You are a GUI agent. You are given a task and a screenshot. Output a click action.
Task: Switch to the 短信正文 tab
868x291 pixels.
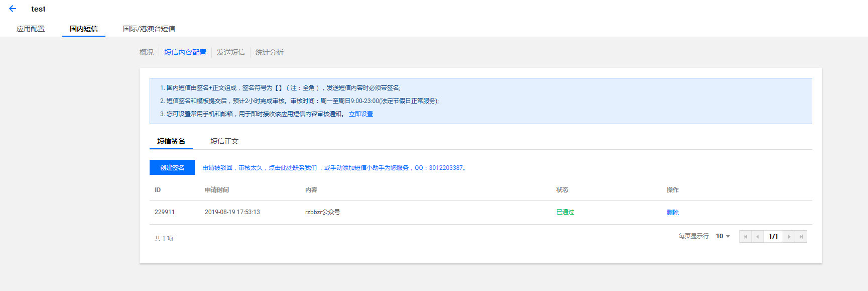pos(224,141)
